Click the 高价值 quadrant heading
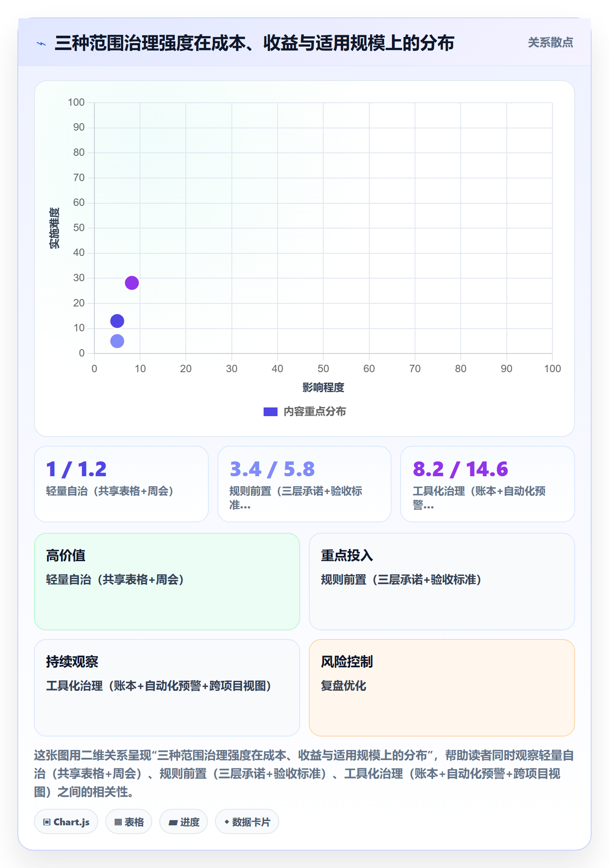The width and height of the screenshot is (609, 868). point(66,555)
